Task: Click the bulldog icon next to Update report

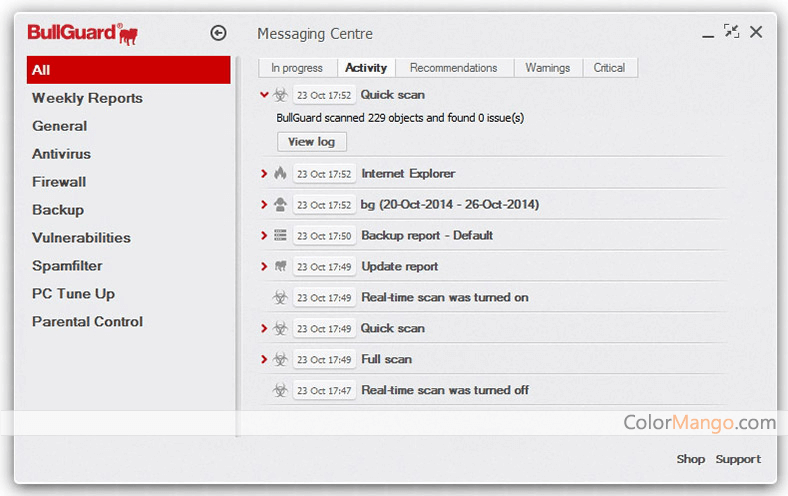Action: pos(280,267)
